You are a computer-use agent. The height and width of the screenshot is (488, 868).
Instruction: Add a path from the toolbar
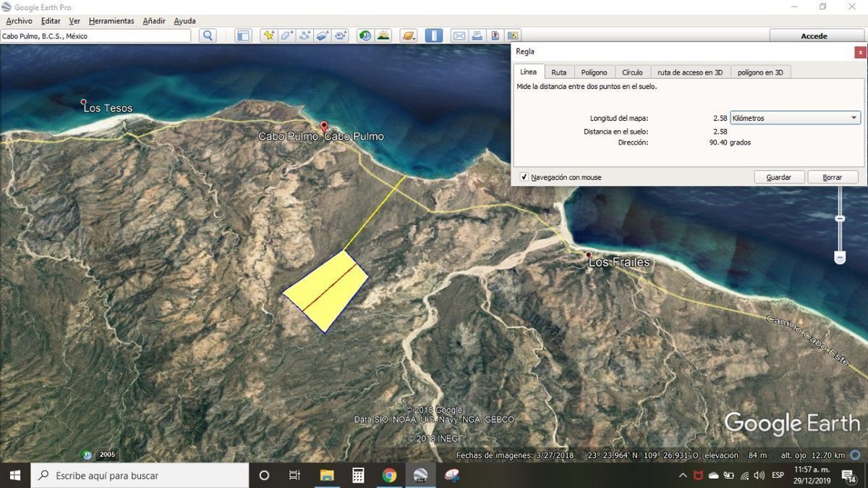305,35
